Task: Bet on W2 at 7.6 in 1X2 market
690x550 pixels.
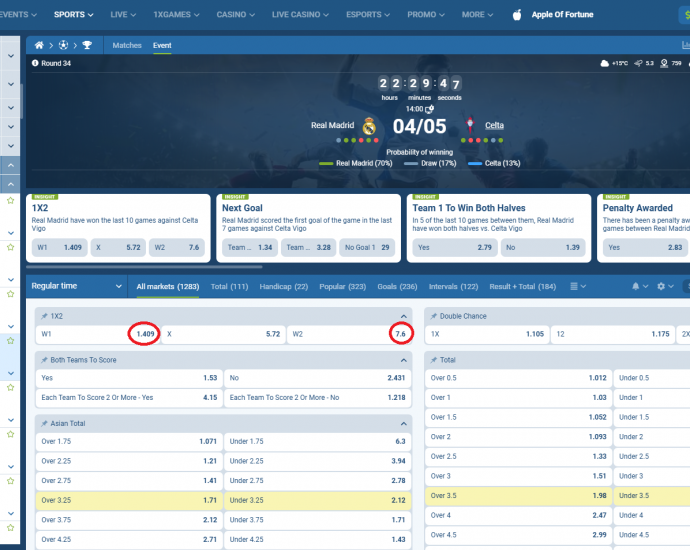Action: coord(349,334)
